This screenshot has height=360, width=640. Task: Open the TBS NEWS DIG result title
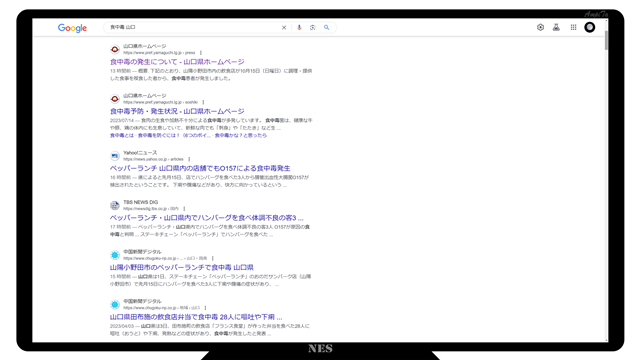207,218
